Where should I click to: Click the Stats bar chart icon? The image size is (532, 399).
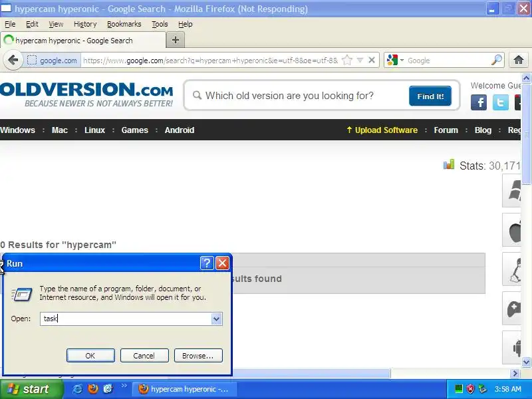tap(448, 164)
